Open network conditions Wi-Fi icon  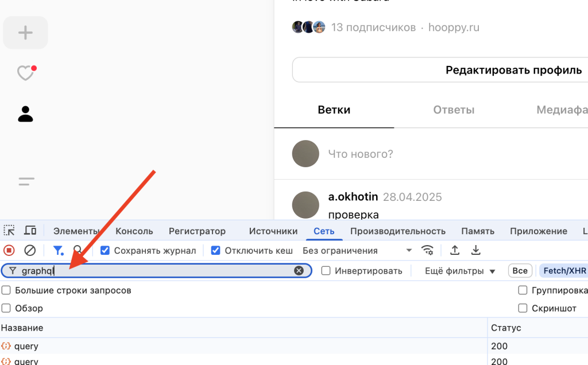(427, 250)
